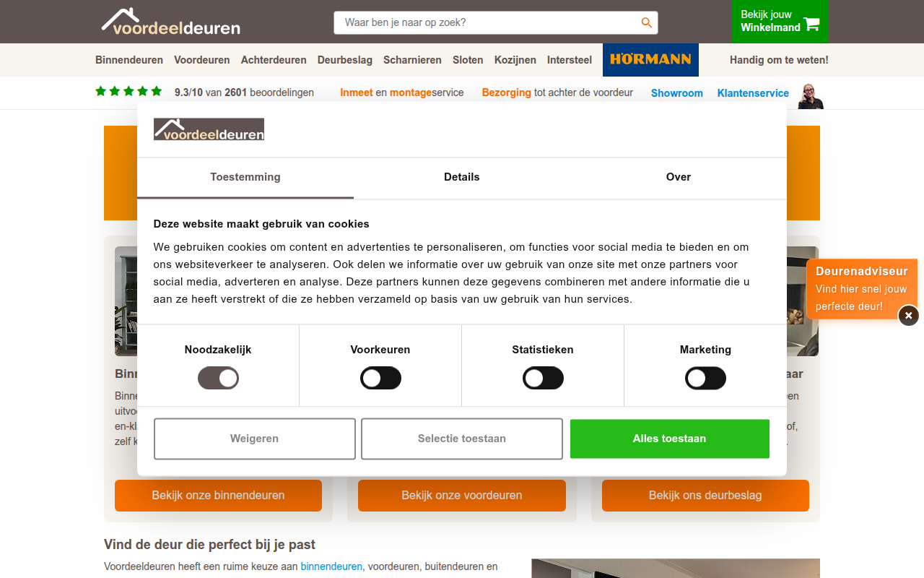924x578 pixels.
Task: Click Bekijk onze binnendeuren button
Action: click(x=218, y=496)
